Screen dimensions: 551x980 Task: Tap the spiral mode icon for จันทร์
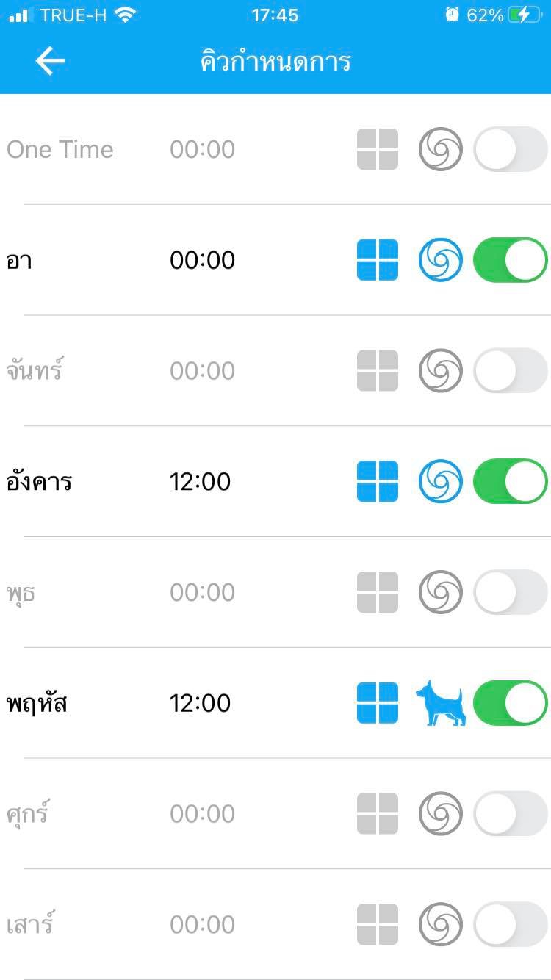click(x=441, y=370)
